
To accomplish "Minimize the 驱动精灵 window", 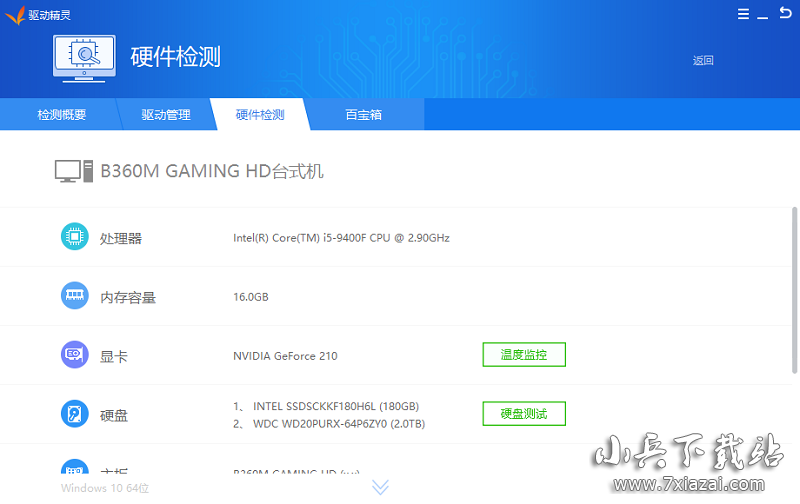I will coord(762,17).
